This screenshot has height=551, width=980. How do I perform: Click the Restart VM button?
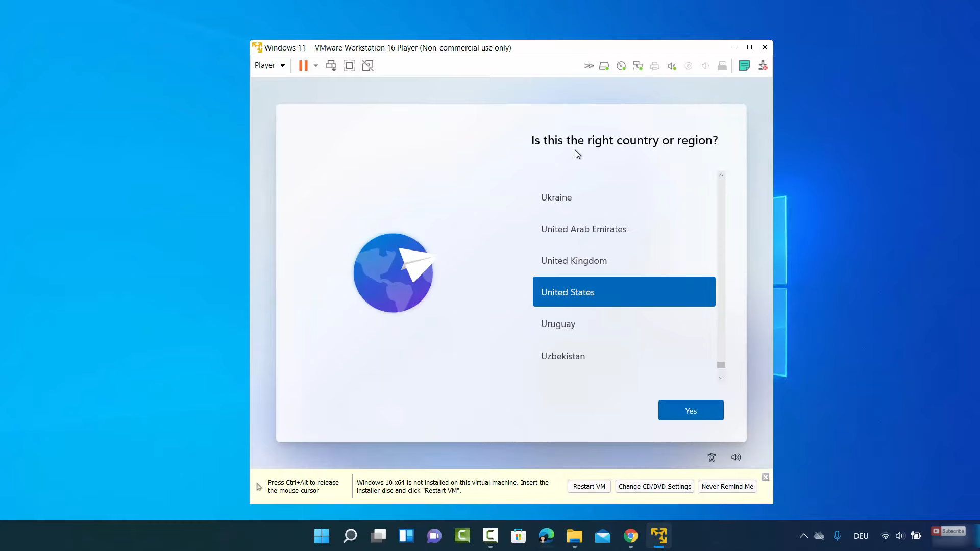coord(589,487)
